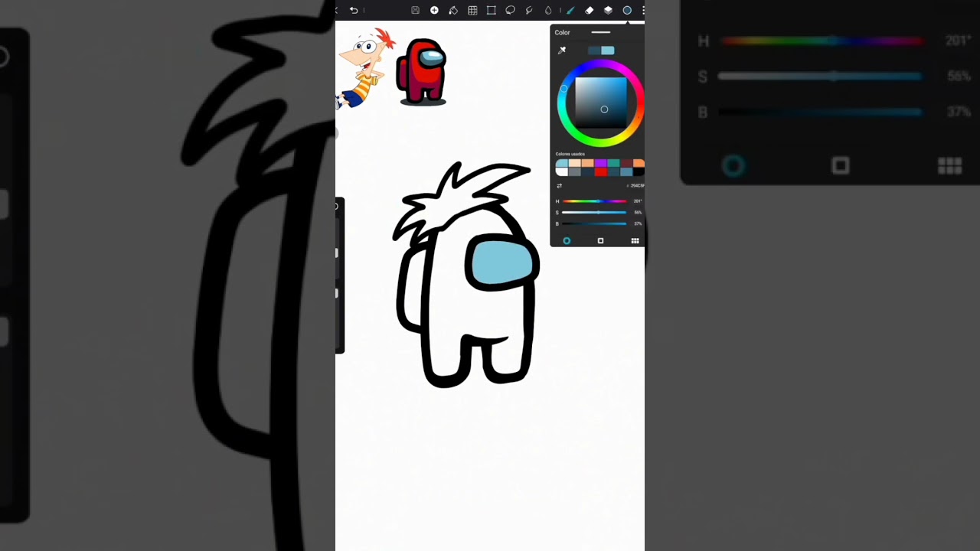Tap the undo arrow in top toolbar
Viewport: 980px width, 551px height.
354,10
